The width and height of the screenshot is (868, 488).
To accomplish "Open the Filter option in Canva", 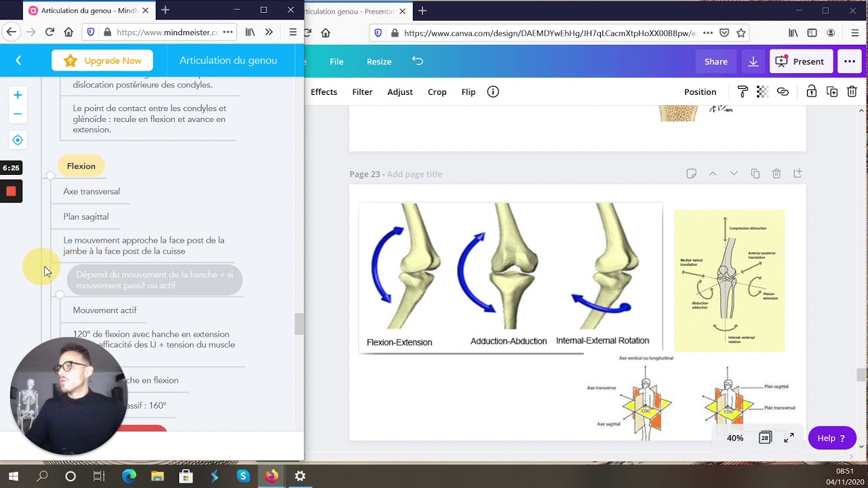I will point(362,91).
